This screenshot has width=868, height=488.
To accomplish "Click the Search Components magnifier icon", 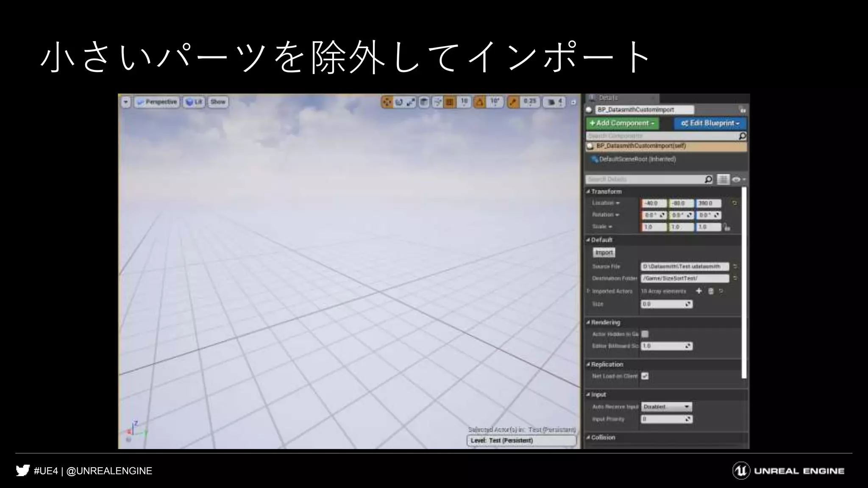I will 742,136.
